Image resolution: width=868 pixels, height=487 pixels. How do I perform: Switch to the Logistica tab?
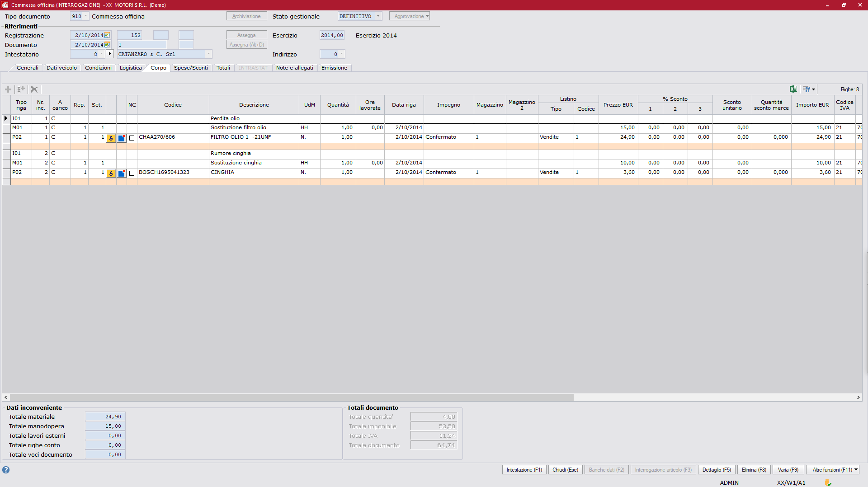tap(131, 68)
